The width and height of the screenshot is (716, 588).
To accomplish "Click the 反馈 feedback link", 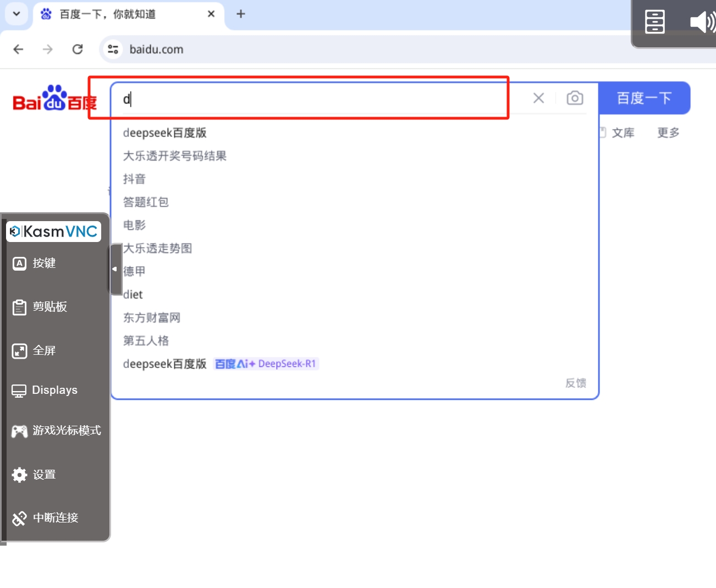I will 576,383.
